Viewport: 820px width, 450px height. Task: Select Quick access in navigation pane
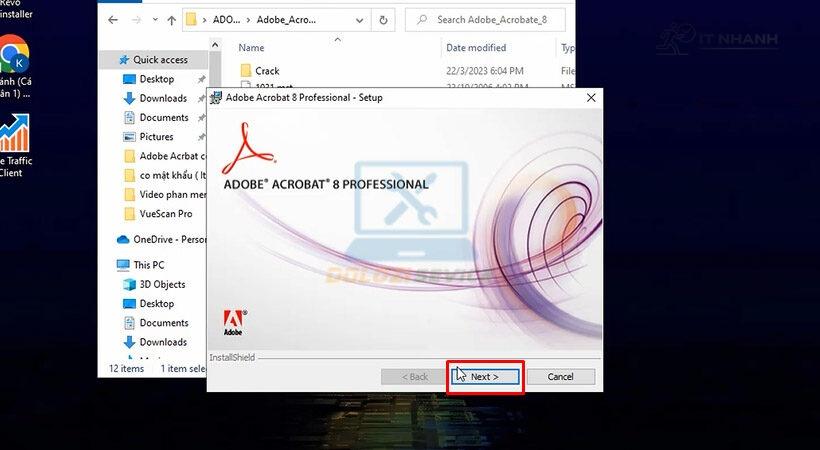153,60
